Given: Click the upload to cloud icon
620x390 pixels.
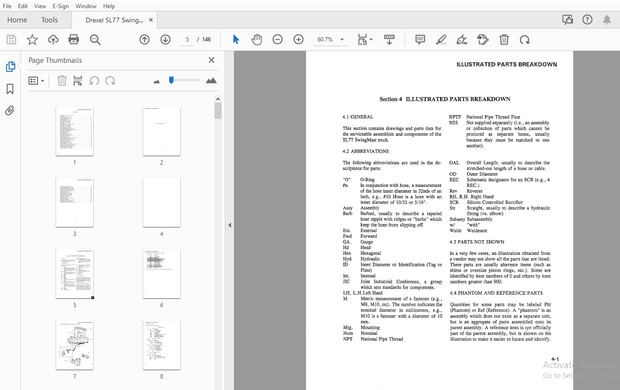Looking at the screenshot, I should (x=53, y=40).
